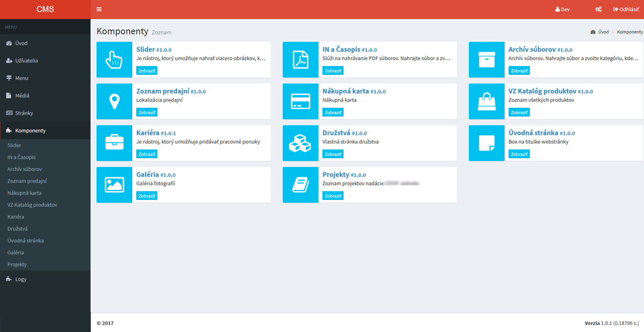
Task: Select Menu item in sidebar
Action: 45,78
